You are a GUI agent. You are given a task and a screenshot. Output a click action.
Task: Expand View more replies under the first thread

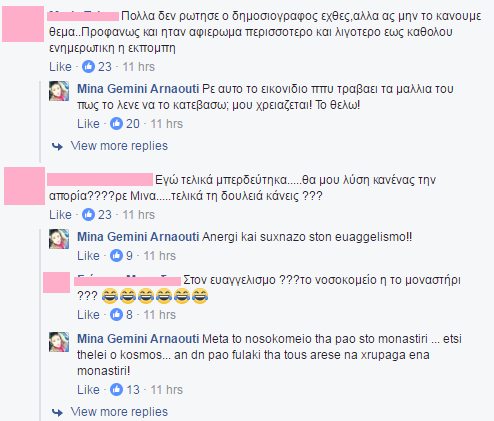coord(119,146)
